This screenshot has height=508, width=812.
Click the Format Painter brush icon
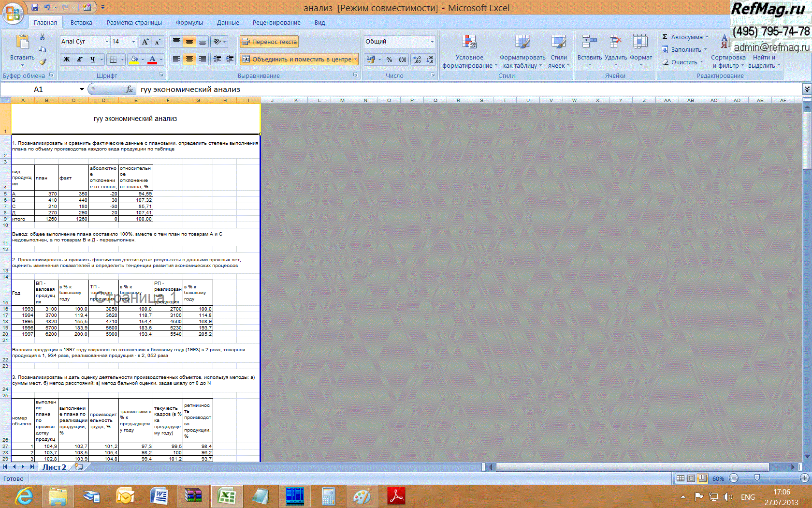(x=43, y=62)
